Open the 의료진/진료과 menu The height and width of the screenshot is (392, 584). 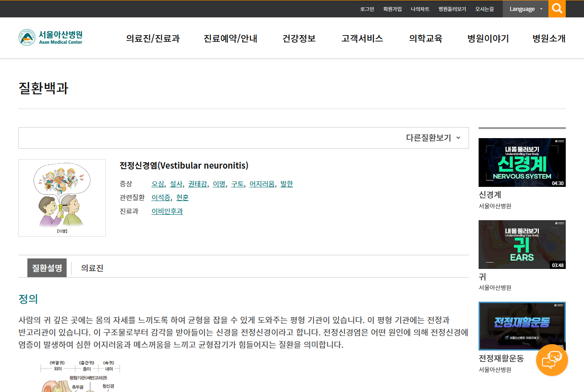tap(153, 38)
